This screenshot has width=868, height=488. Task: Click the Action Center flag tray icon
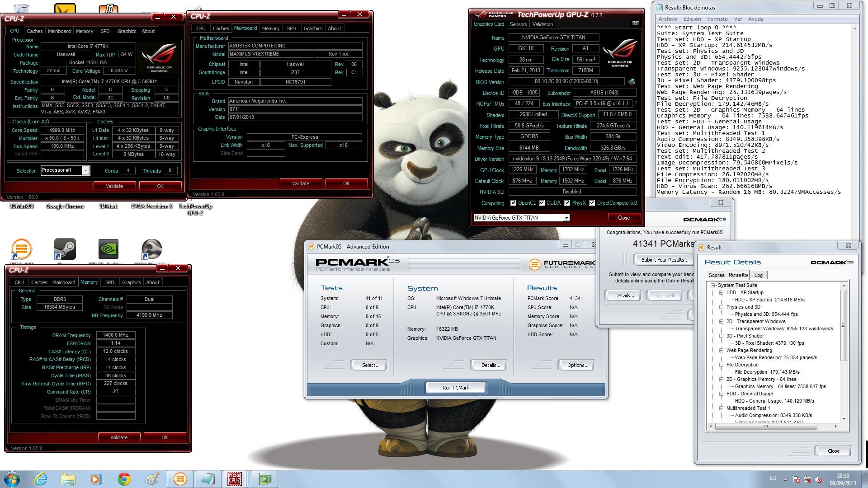pyautogui.click(x=797, y=479)
